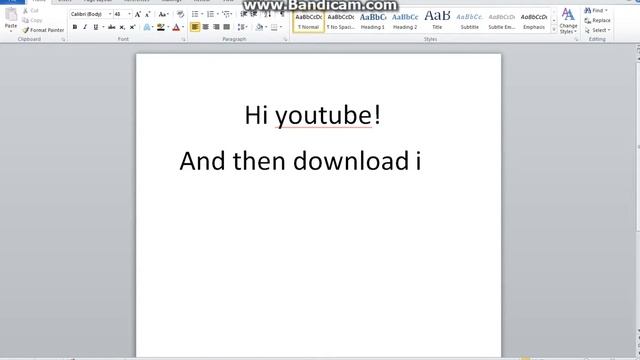This screenshot has height=360, width=640.
Task: Click the misspelled word youtube
Action: pyautogui.click(x=323, y=116)
